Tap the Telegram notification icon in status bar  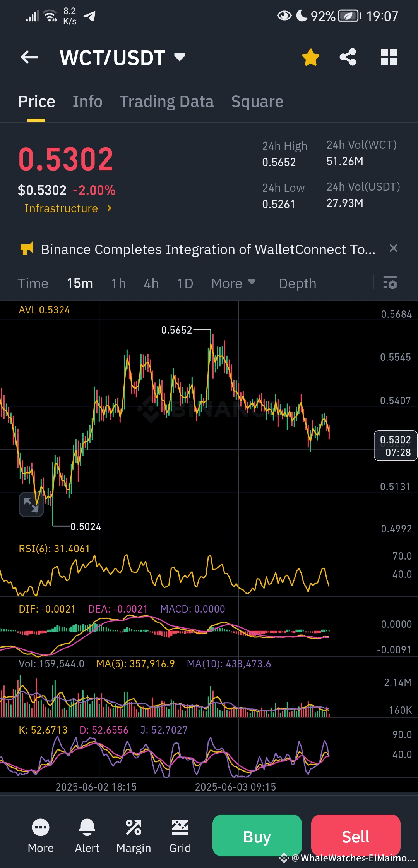click(x=90, y=16)
